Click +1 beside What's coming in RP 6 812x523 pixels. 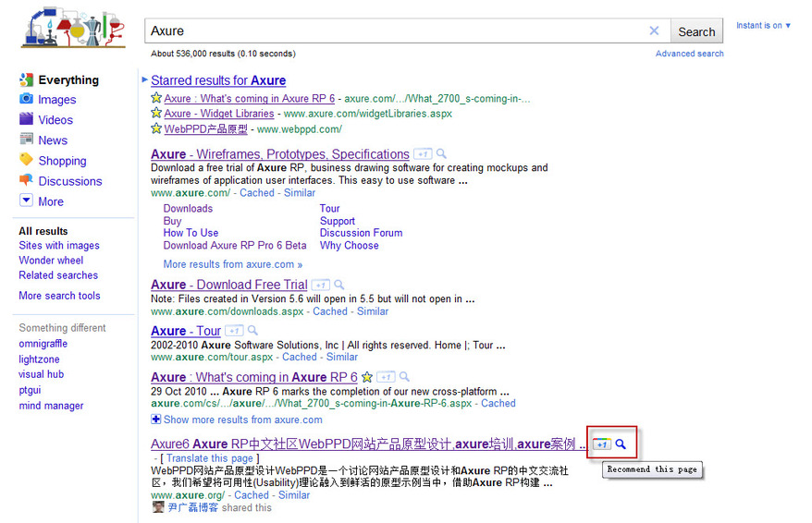point(386,377)
